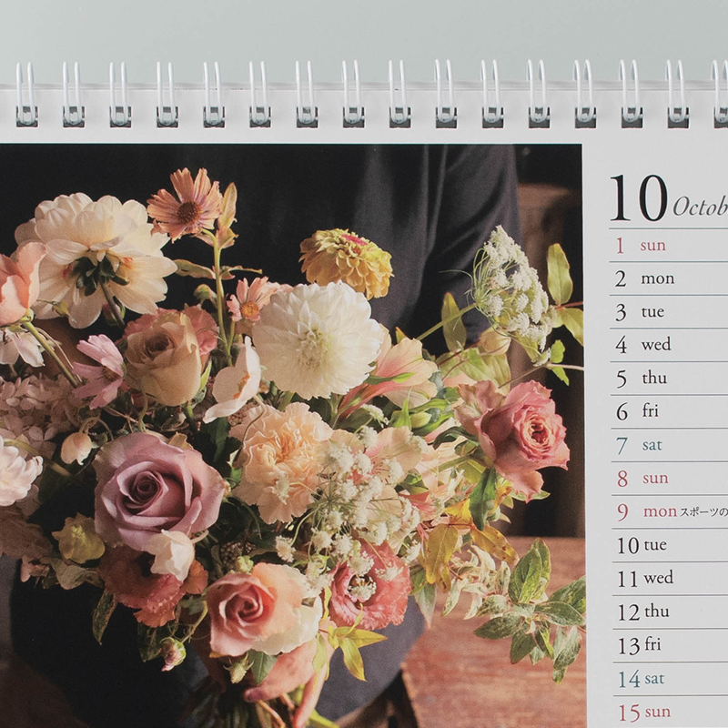Screen dimensions: 728x728
Task: Click the flower bouquet photo
Action: (291, 436)
